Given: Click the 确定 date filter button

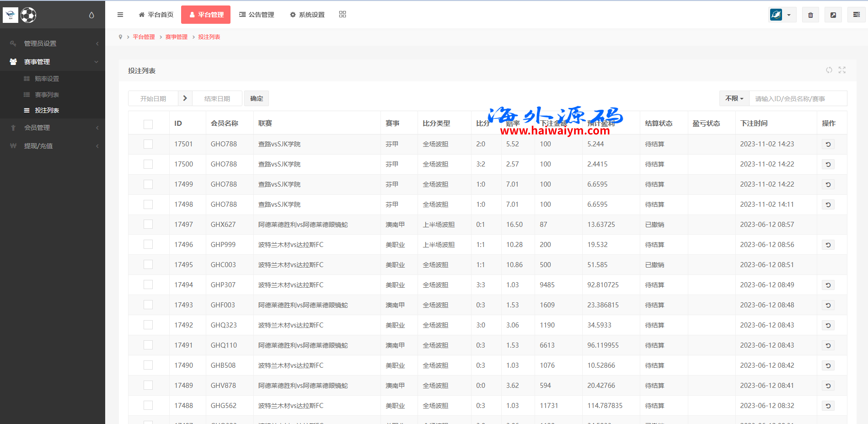Looking at the screenshot, I should 257,98.
